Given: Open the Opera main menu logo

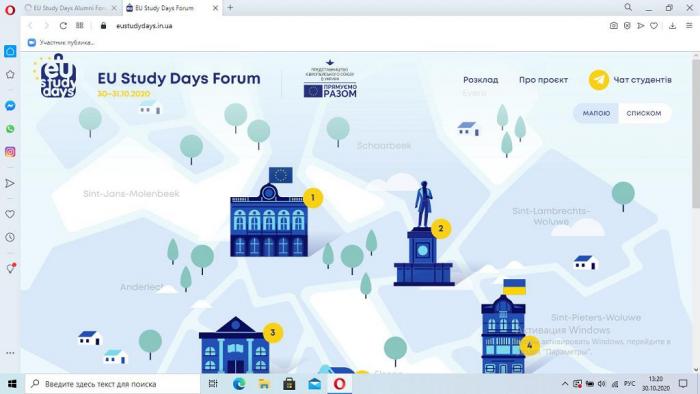Looking at the screenshot, I should 10,9.
